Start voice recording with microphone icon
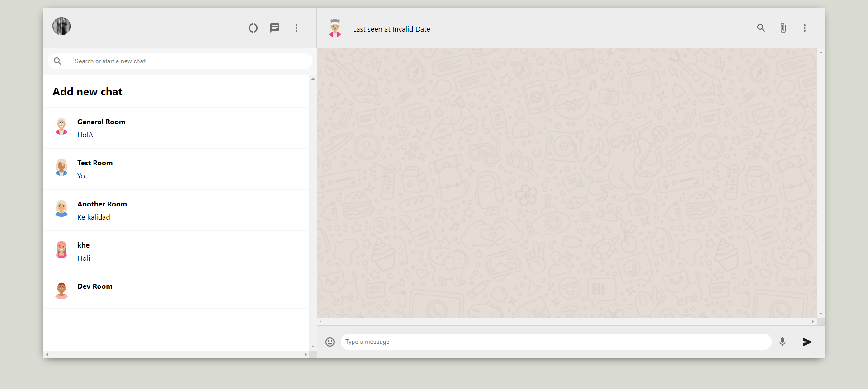Screen dimensions: 868x389 [x=783, y=342]
